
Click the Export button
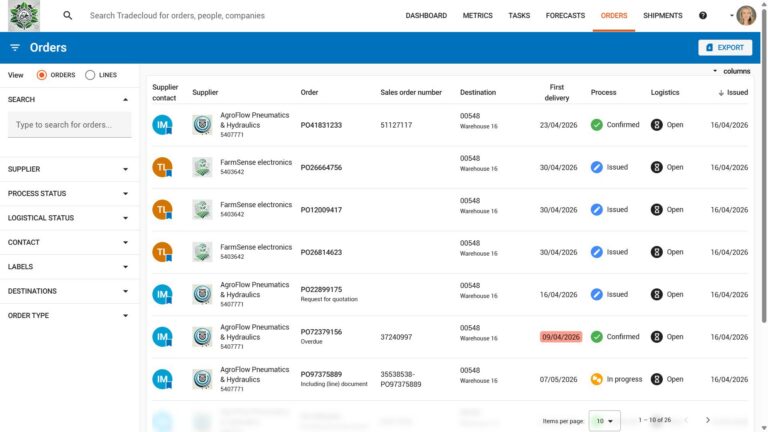pos(725,48)
